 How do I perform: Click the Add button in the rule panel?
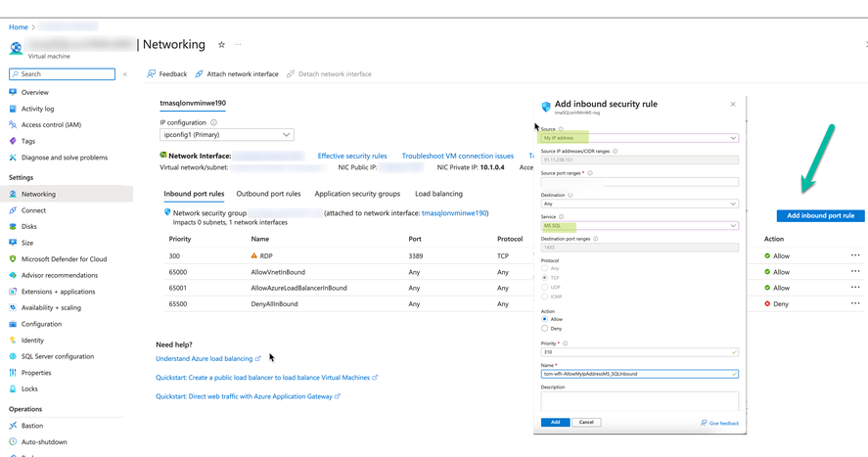click(x=555, y=422)
